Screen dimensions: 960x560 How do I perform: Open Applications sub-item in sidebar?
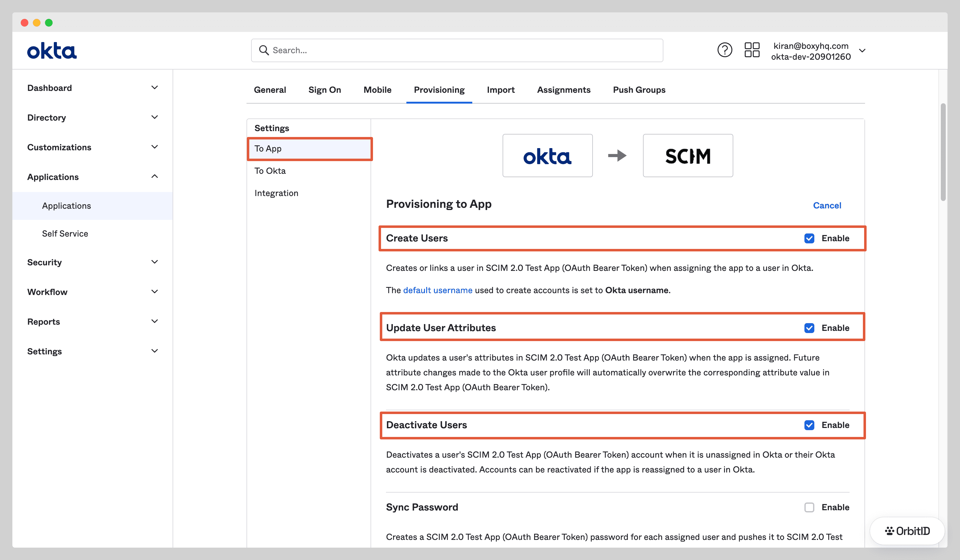point(92,206)
